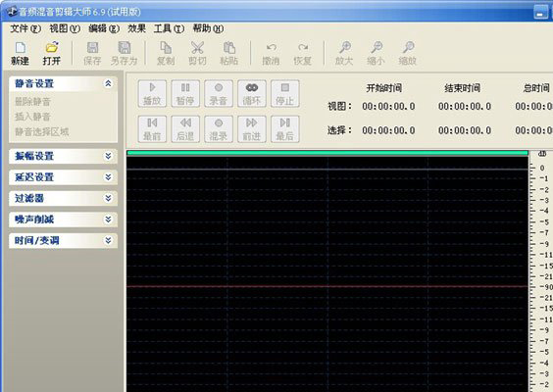Expand the 噪声削减 panel
Viewport: 553px width, 392px height.
(x=63, y=220)
